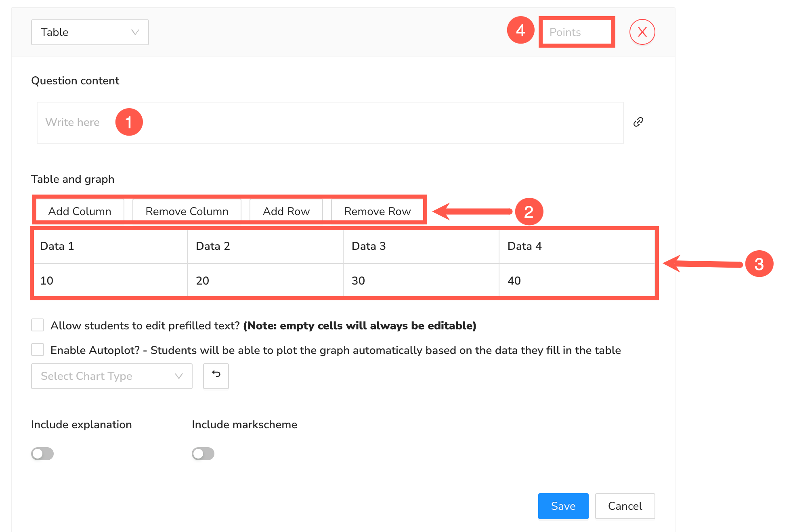793x532 pixels.
Task: Click the red X close icon
Action: (642, 32)
